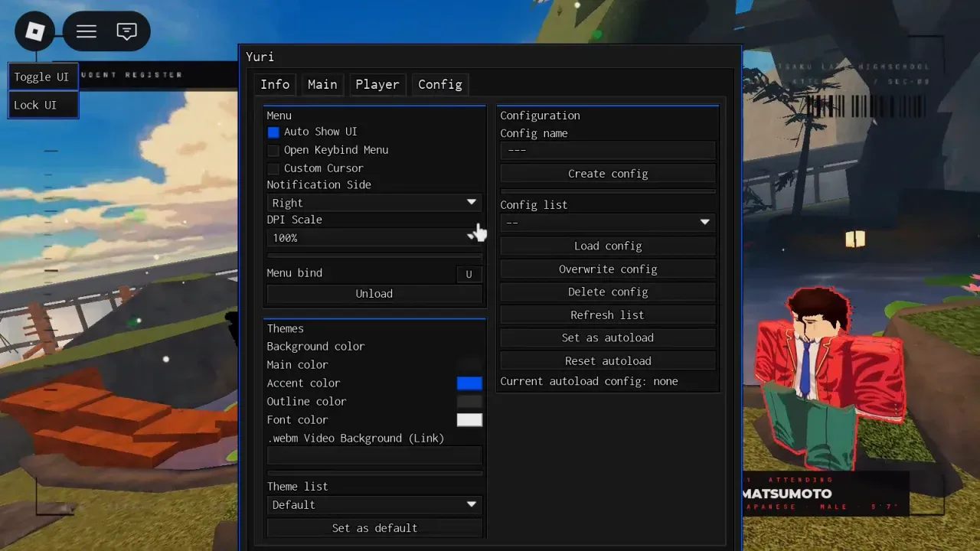Click the Load config button

click(608, 246)
